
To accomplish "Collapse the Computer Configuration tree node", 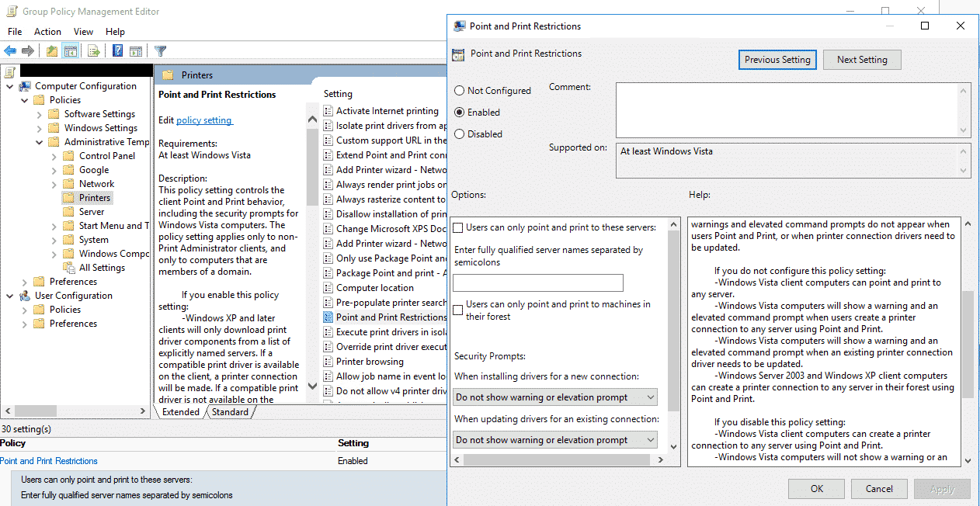I will [10, 86].
